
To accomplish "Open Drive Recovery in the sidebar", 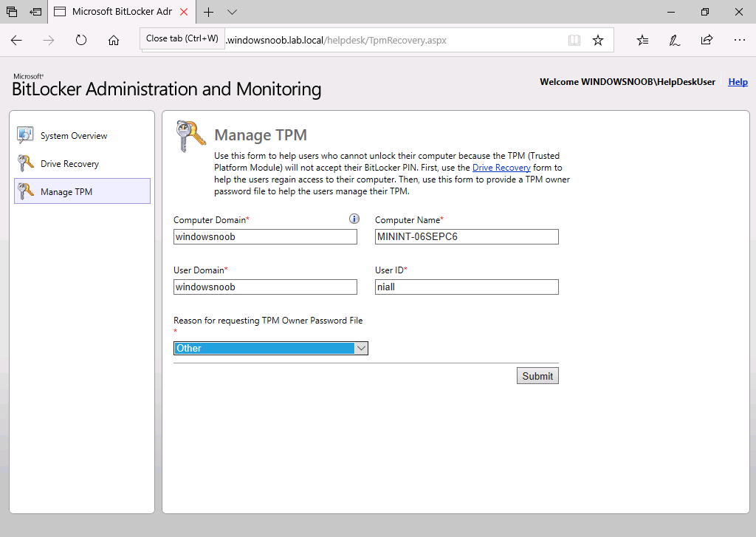I will pos(82,163).
